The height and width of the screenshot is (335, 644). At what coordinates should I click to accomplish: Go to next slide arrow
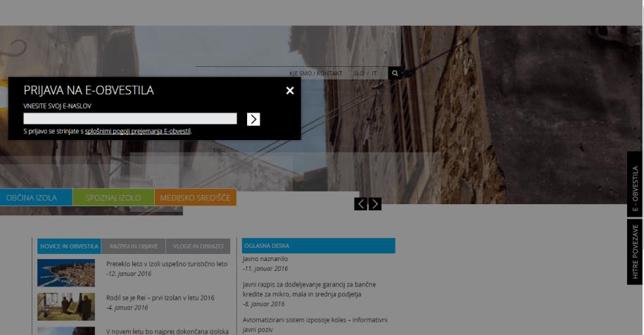375,204
